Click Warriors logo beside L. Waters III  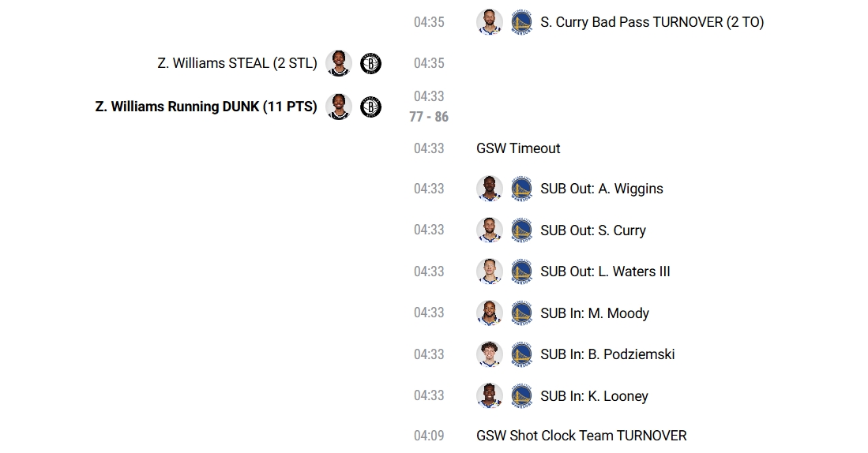point(521,271)
